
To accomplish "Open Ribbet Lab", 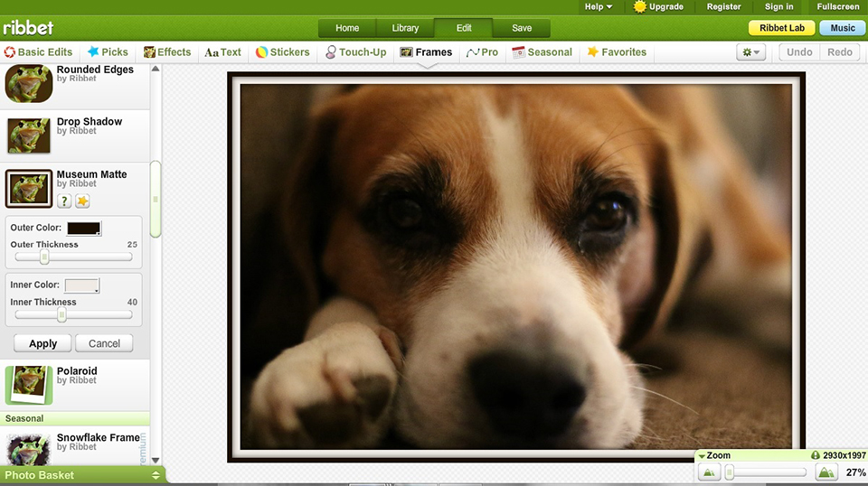I will (x=781, y=28).
